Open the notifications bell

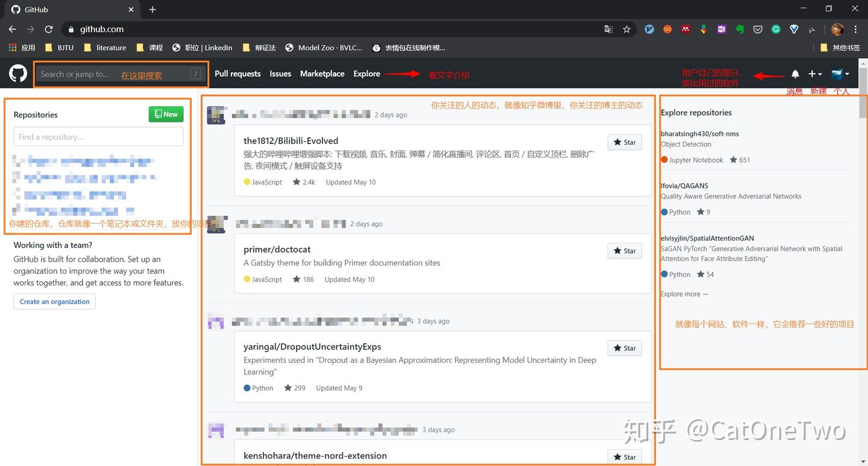click(x=795, y=74)
